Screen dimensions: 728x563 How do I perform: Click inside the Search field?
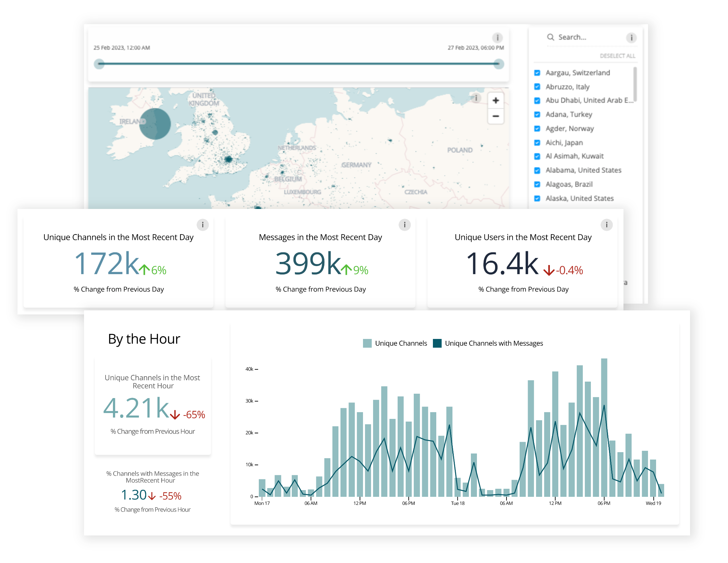[x=578, y=37]
